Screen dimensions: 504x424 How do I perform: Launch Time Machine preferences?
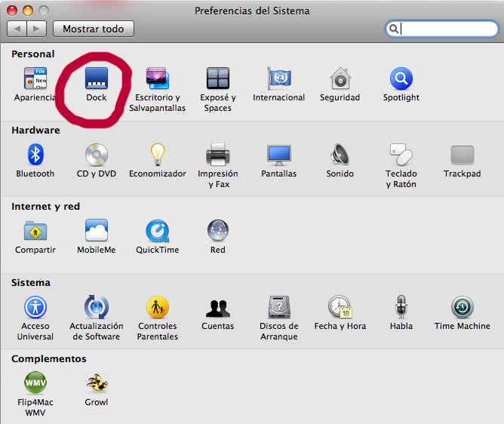(x=462, y=307)
